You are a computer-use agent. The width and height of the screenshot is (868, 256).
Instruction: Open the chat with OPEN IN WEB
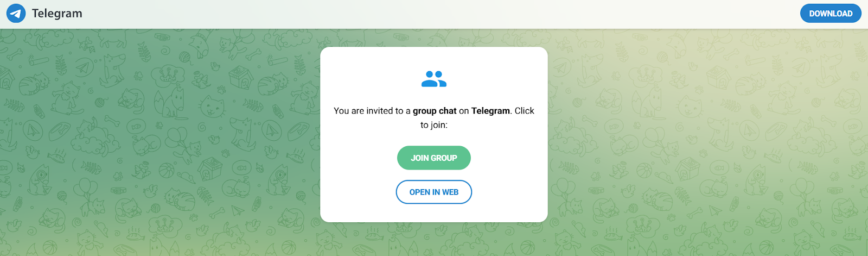click(434, 192)
